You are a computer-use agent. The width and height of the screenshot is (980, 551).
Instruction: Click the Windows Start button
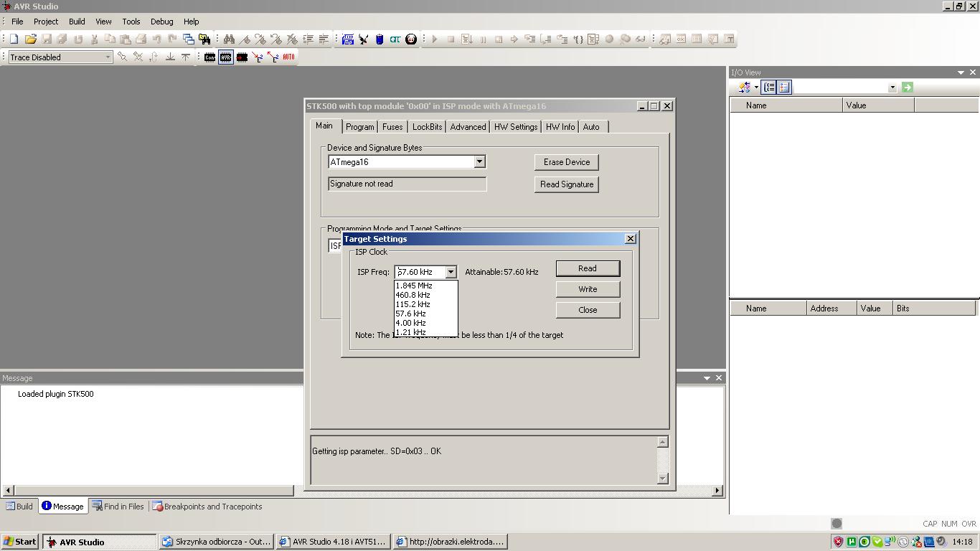(20, 542)
